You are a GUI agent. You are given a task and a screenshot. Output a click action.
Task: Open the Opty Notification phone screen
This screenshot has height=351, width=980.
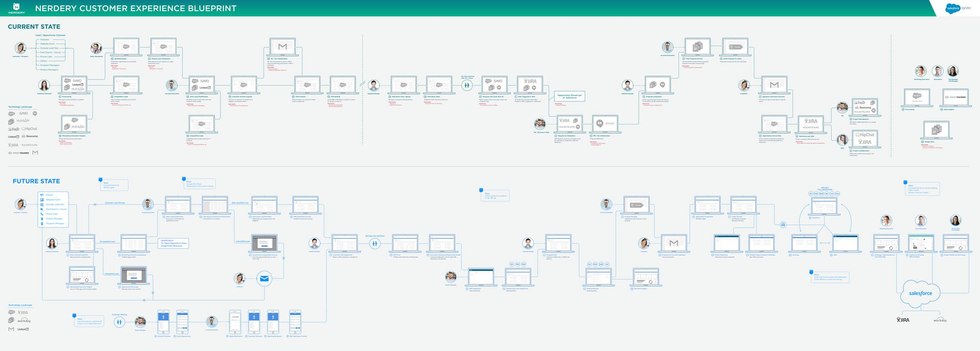click(x=235, y=321)
